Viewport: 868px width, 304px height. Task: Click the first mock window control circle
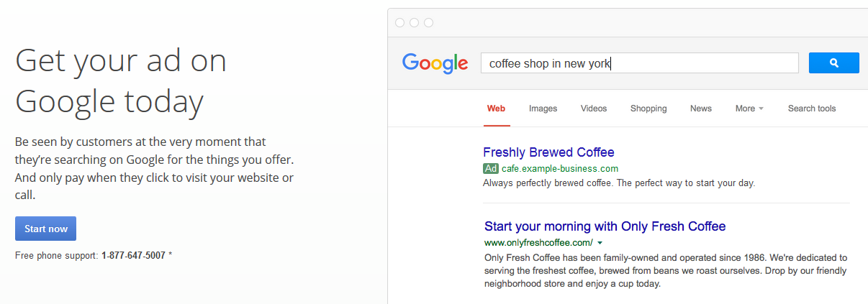pyautogui.click(x=399, y=23)
